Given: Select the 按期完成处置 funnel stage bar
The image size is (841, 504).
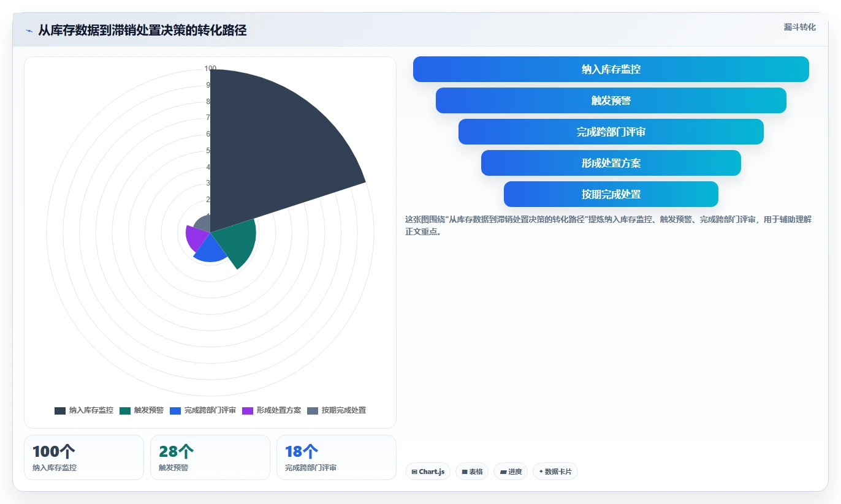Looking at the screenshot, I should 611,194.
